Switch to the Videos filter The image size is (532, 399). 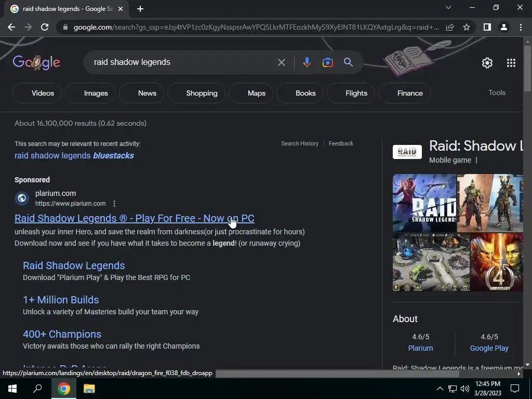click(37, 93)
